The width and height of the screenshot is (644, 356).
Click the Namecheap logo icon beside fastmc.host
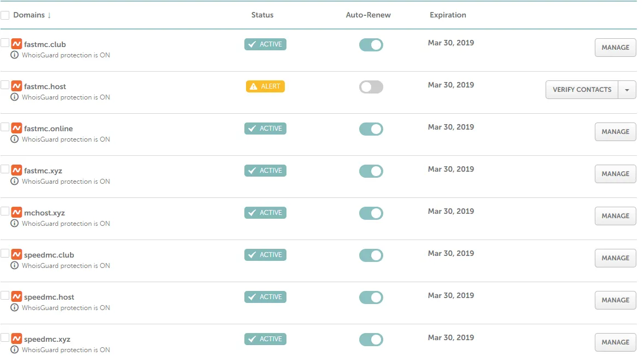[x=16, y=86]
